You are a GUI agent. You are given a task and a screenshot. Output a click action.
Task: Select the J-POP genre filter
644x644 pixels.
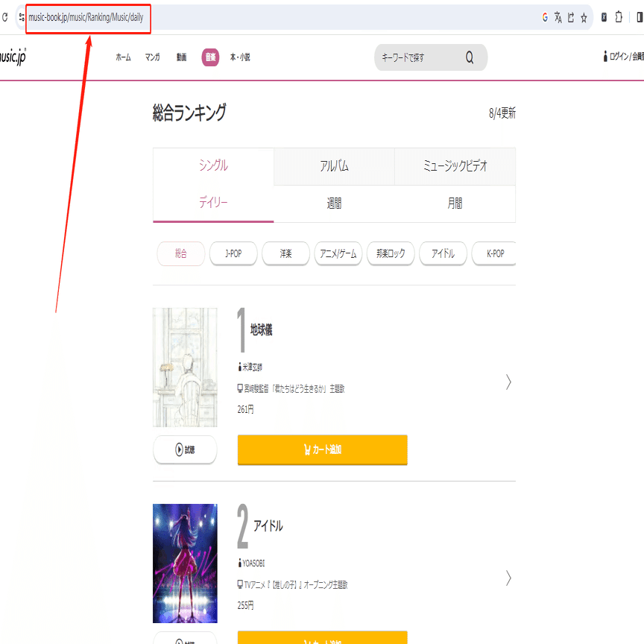tap(233, 254)
